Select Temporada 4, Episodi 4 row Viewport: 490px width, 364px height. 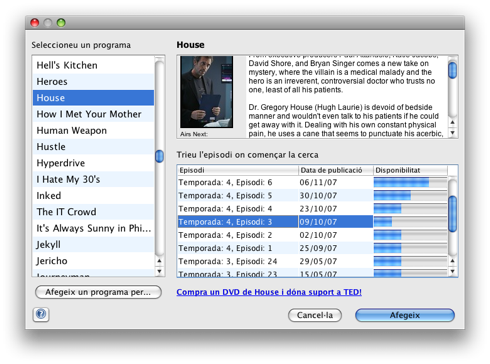[x=312, y=209]
